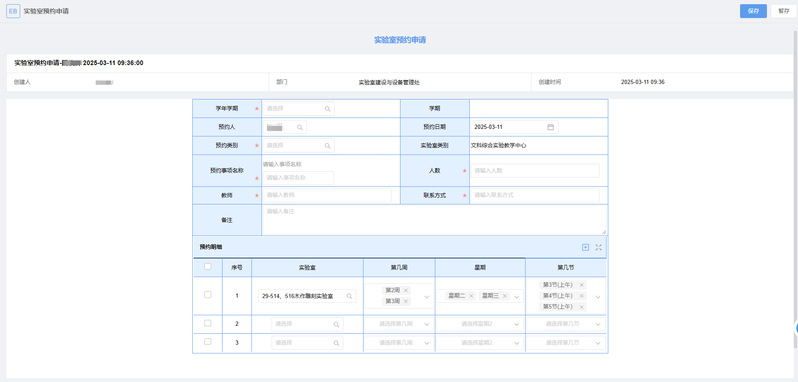Open row 2 请选择第几节 dropdown

tap(566, 324)
